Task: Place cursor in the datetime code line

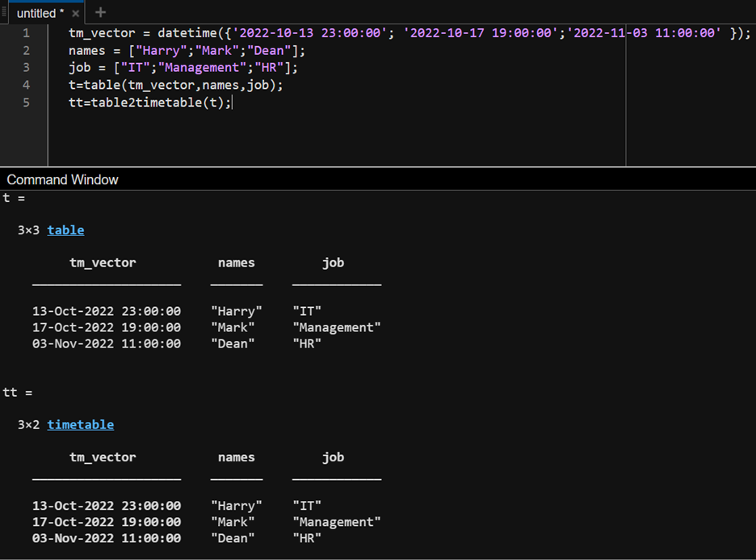Action: pyautogui.click(x=404, y=33)
